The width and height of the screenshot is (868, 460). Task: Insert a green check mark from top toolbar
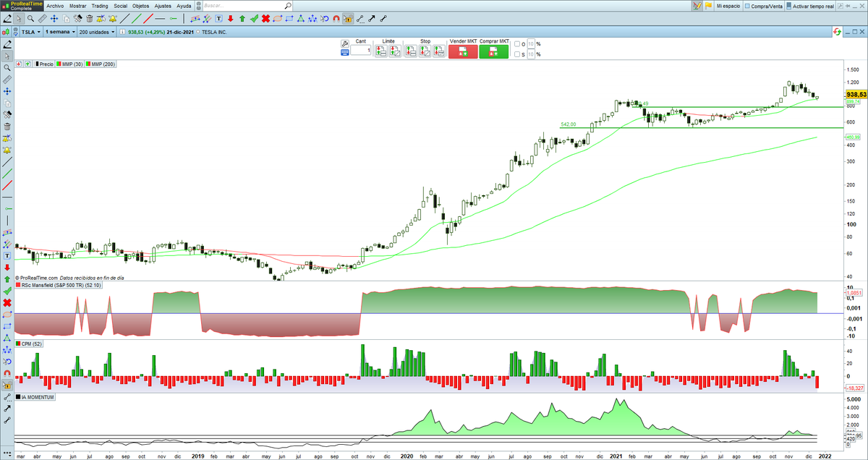tap(254, 18)
